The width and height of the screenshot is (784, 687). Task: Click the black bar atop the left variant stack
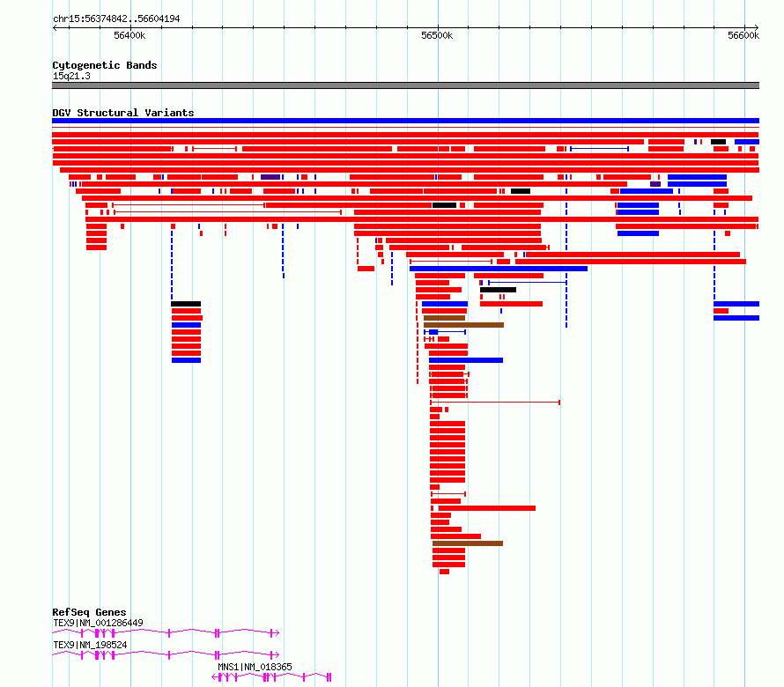click(x=186, y=304)
